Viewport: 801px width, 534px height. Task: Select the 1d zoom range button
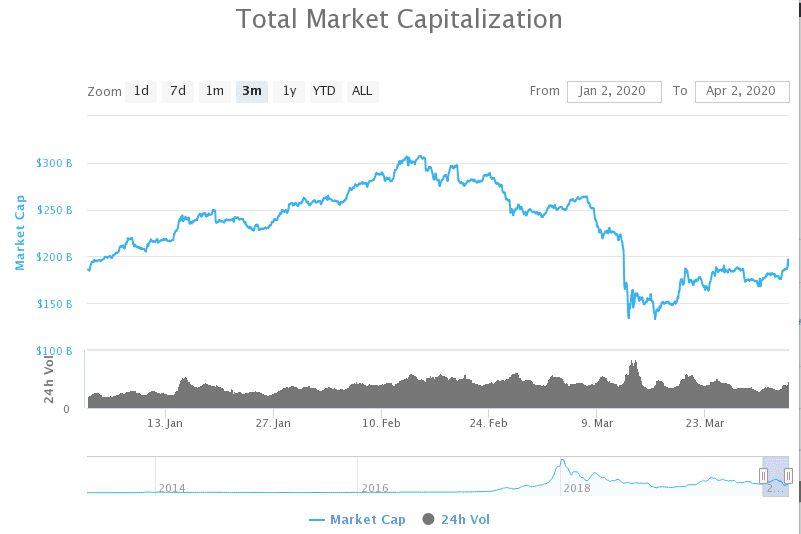pos(141,91)
